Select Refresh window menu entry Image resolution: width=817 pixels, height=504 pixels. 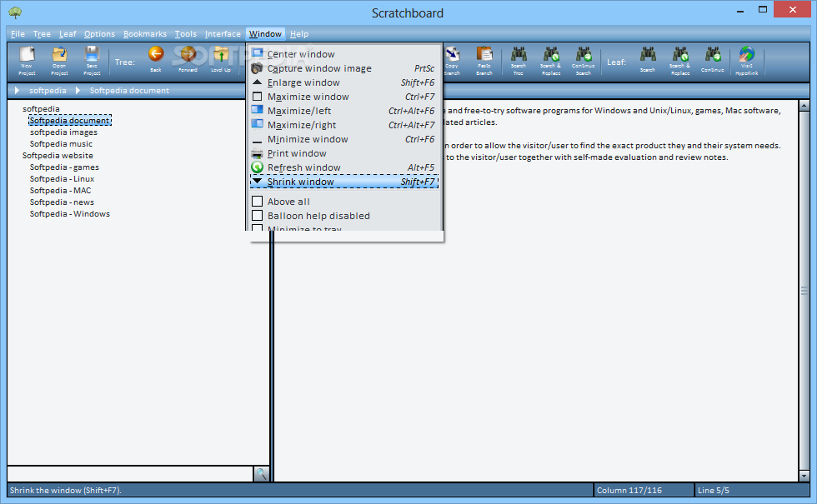[344, 167]
